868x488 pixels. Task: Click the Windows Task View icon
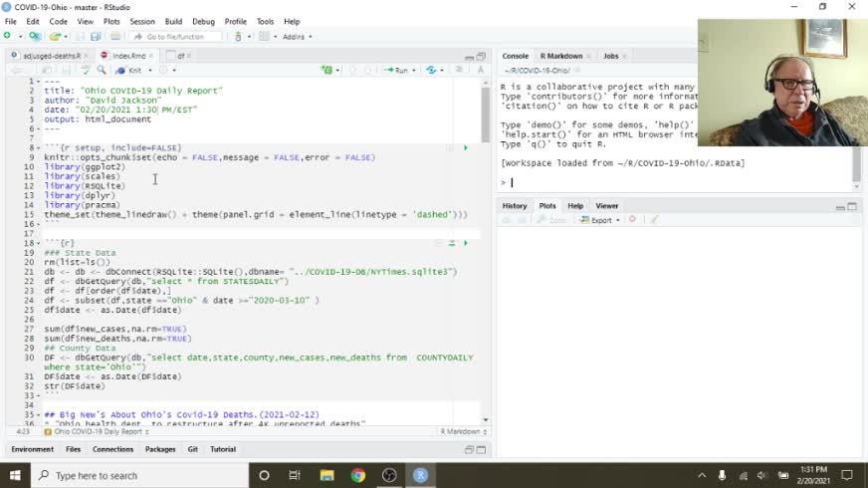click(x=295, y=475)
